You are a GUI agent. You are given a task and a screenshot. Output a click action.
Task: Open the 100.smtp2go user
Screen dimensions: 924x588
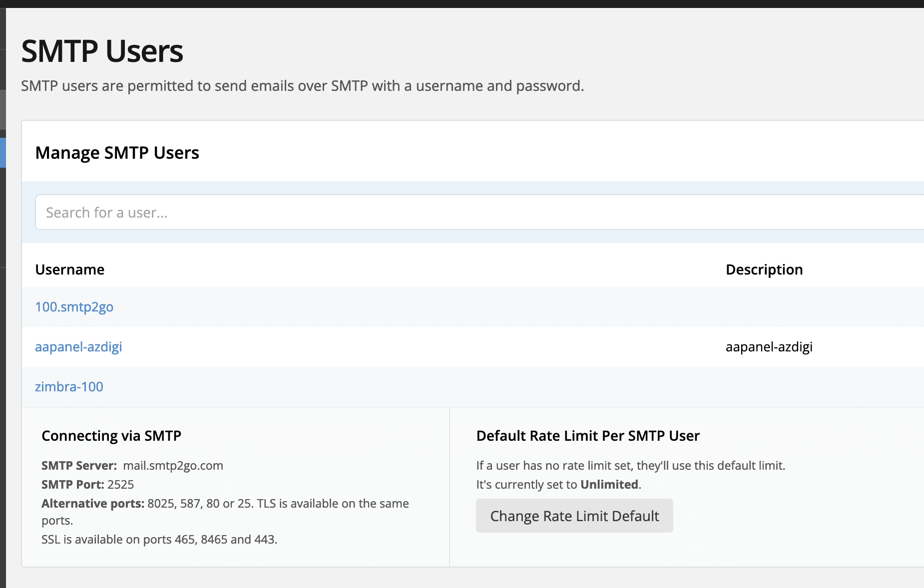coord(74,307)
